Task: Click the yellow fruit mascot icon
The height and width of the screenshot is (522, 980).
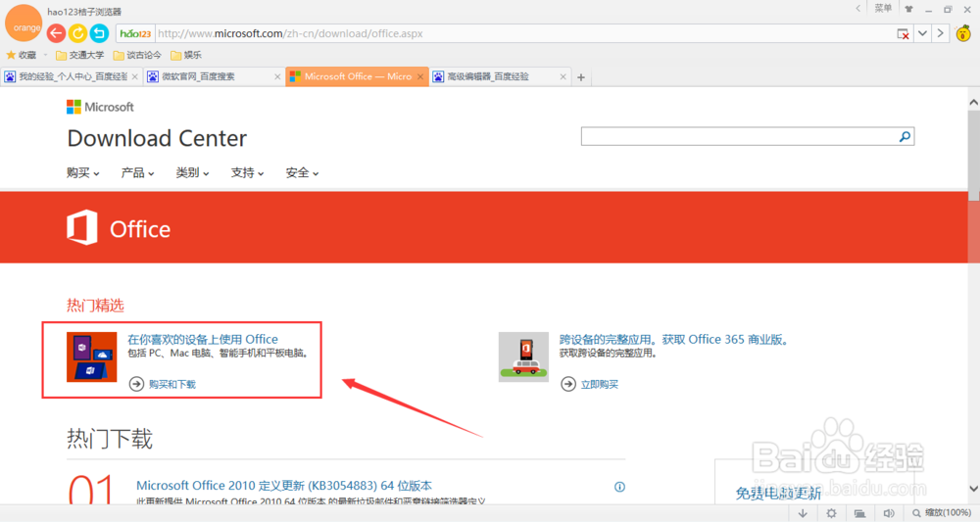Action: point(963,33)
